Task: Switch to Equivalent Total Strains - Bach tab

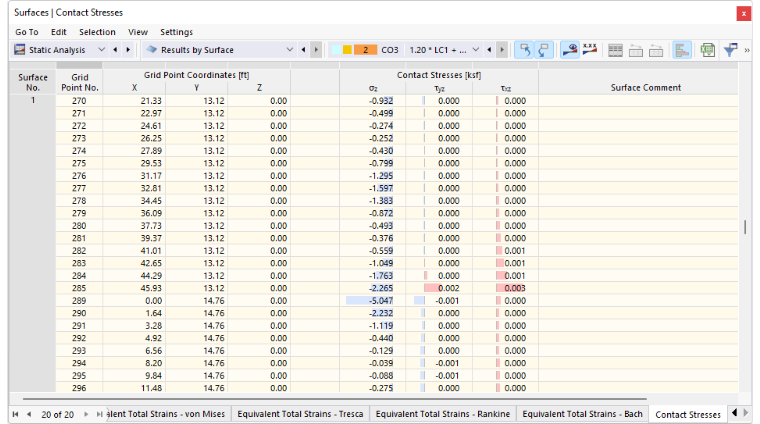Action: coord(582,414)
